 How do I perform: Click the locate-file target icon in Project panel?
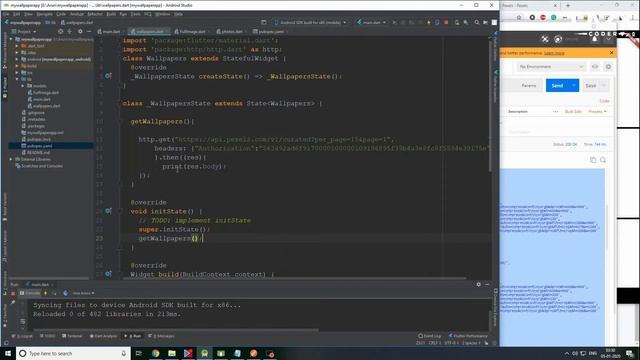coord(60,31)
